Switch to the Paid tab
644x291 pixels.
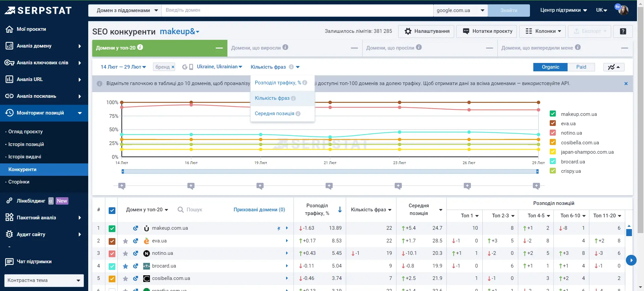(x=581, y=67)
